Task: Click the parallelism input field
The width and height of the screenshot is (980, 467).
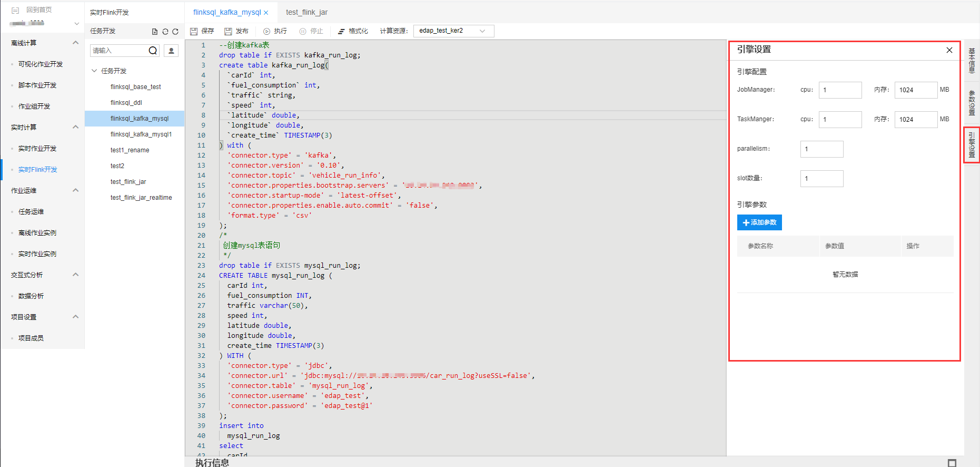Action: [821, 149]
